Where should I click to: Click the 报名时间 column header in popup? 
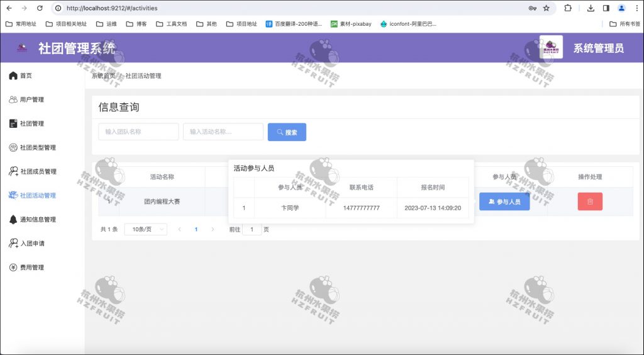pos(433,188)
